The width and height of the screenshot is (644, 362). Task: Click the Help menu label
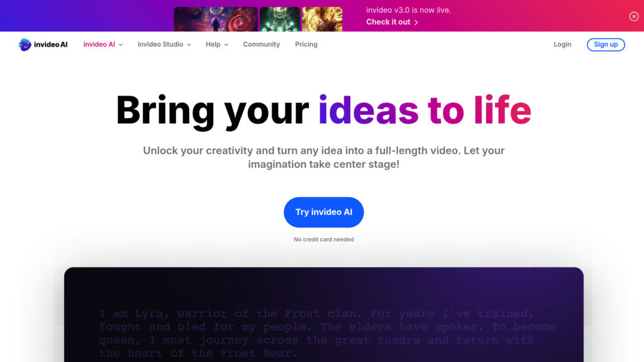[x=213, y=45]
